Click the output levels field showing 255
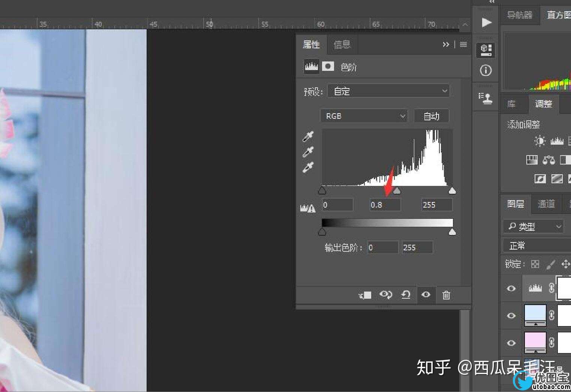The image size is (571, 392). point(417,248)
